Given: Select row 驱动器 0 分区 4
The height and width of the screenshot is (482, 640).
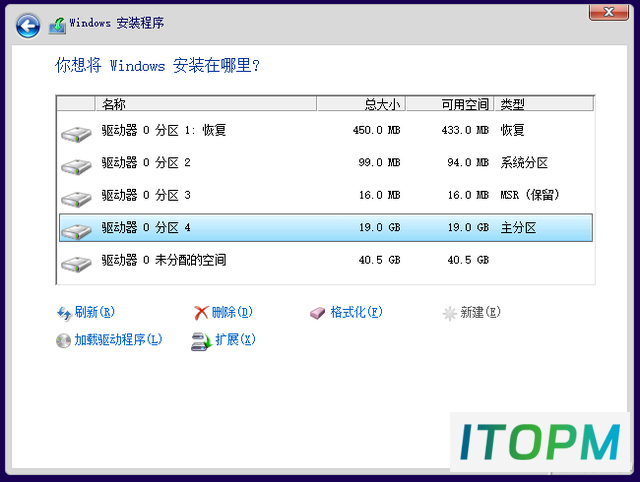Looking at the screenshot, I should (x=326, y=227).
